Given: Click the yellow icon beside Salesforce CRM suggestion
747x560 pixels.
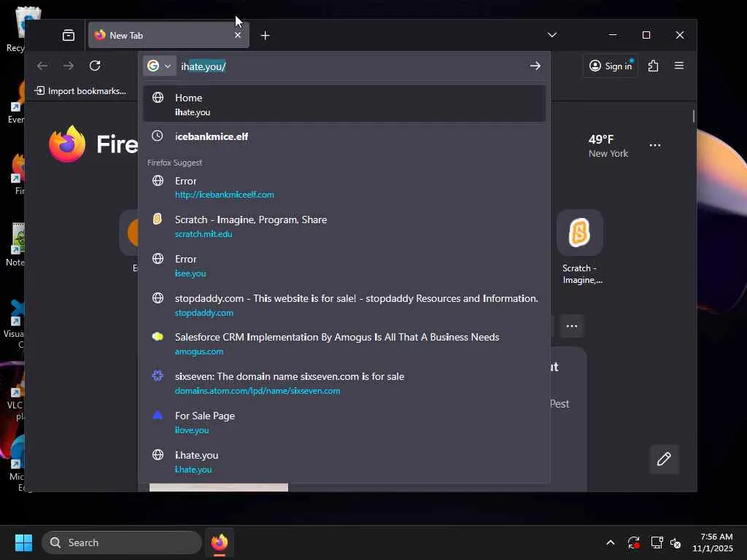Looking at the screenshot, I should [158, 337].
